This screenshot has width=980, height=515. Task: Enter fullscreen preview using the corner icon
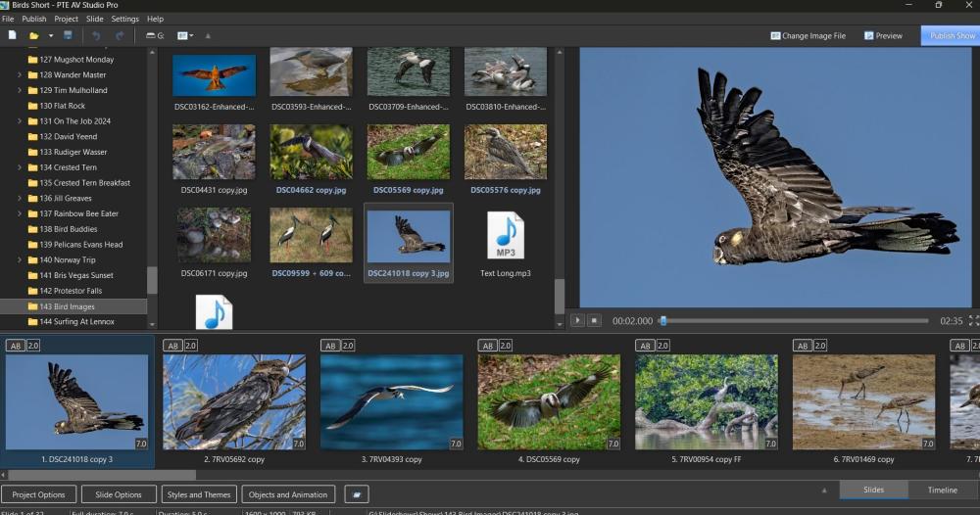pos(973,320)
